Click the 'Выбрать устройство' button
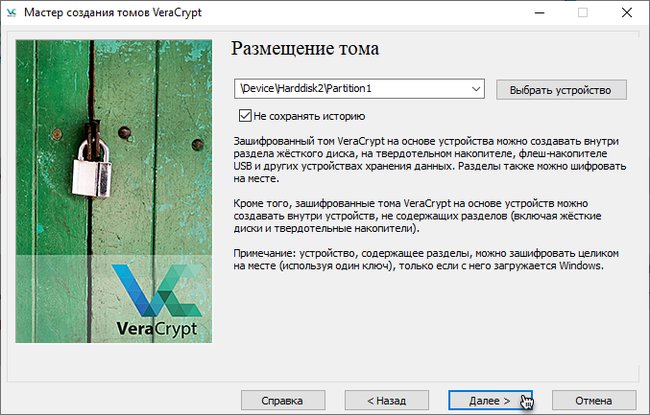This screenshot has width=650, height=415. coord(561,90)
